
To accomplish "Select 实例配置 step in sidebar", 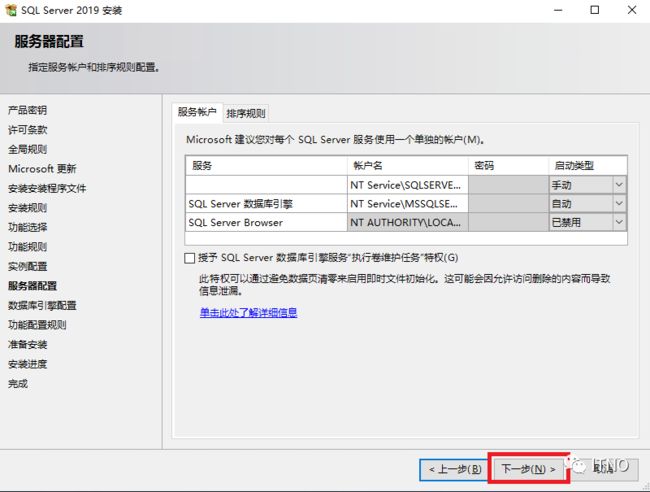I will click(x=27, y=266).
